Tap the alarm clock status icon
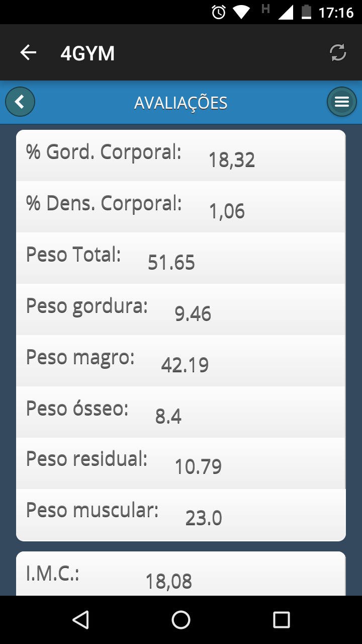This screenshot has height=644, width=362. [x=219, y=12]
